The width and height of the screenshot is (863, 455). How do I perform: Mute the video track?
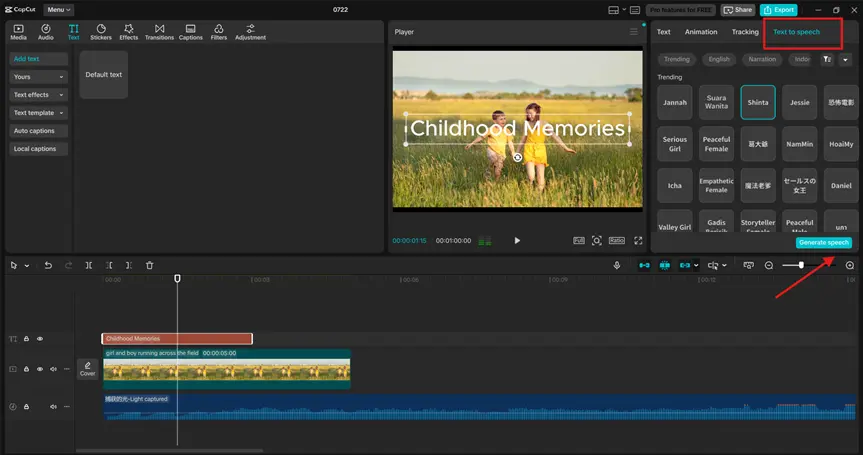[53, 369]
